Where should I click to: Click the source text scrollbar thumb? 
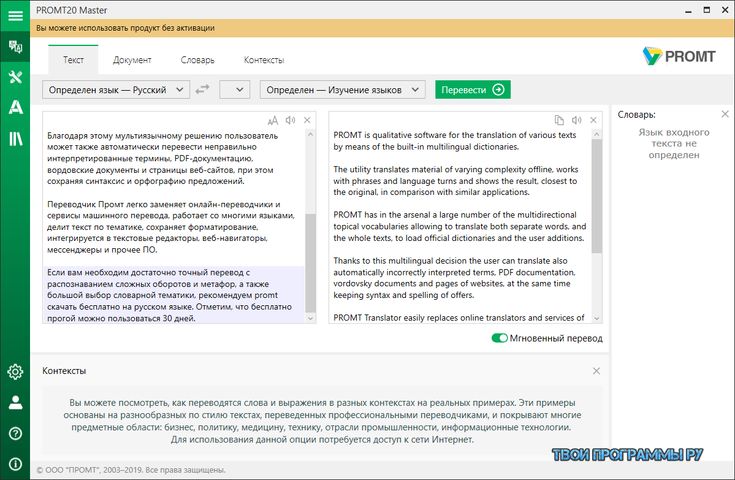310,263
